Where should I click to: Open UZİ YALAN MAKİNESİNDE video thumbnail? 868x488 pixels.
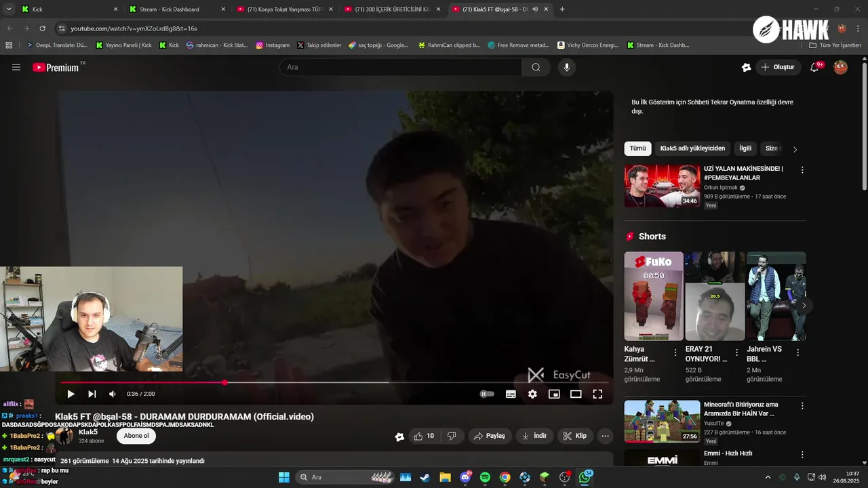coord(662,186)
